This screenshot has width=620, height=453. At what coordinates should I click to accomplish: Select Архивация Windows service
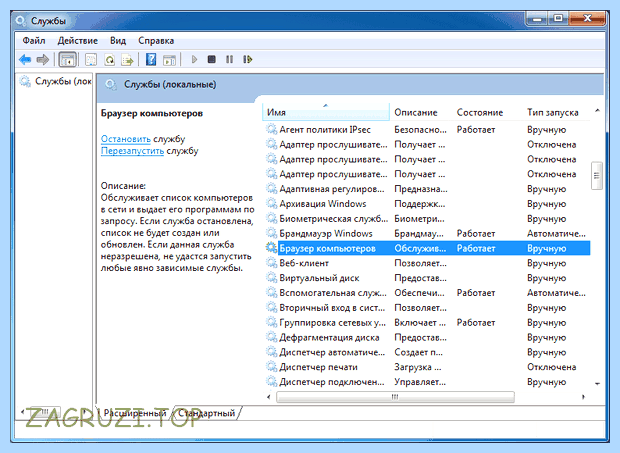click(428, 204)
